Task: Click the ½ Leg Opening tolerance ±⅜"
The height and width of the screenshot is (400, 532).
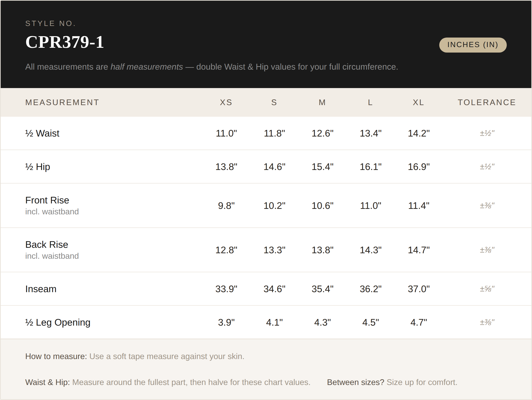Action: (x=487, y=322)
